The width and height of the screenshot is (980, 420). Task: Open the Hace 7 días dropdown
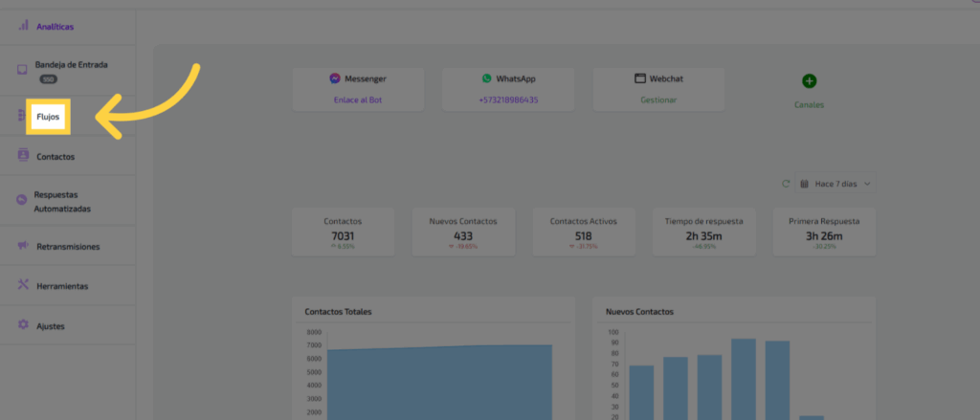(835, 183)
